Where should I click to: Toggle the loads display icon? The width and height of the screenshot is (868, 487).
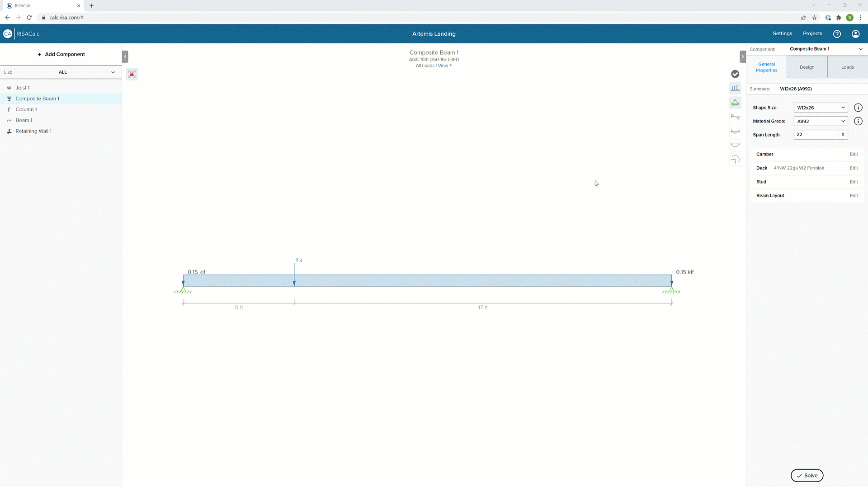pyautogui.click(x=735, y=88)
